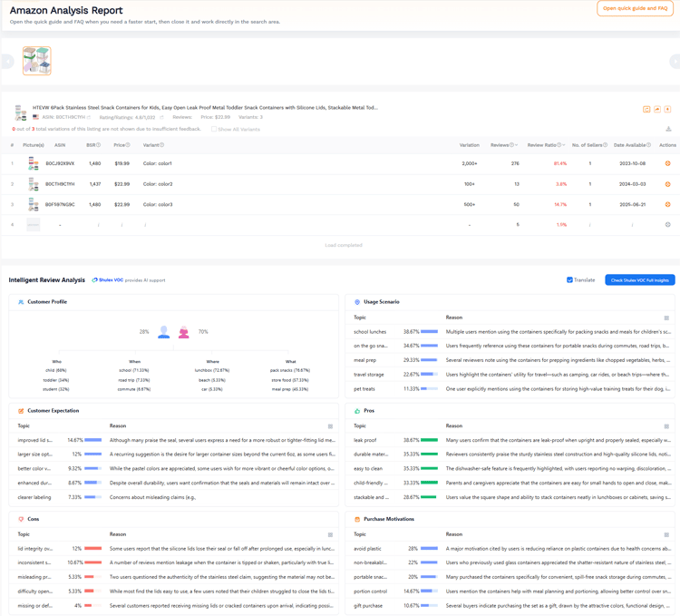Click 'pet treats' usage topic
This screenshot has height=616, width=680.
[364, 389]
